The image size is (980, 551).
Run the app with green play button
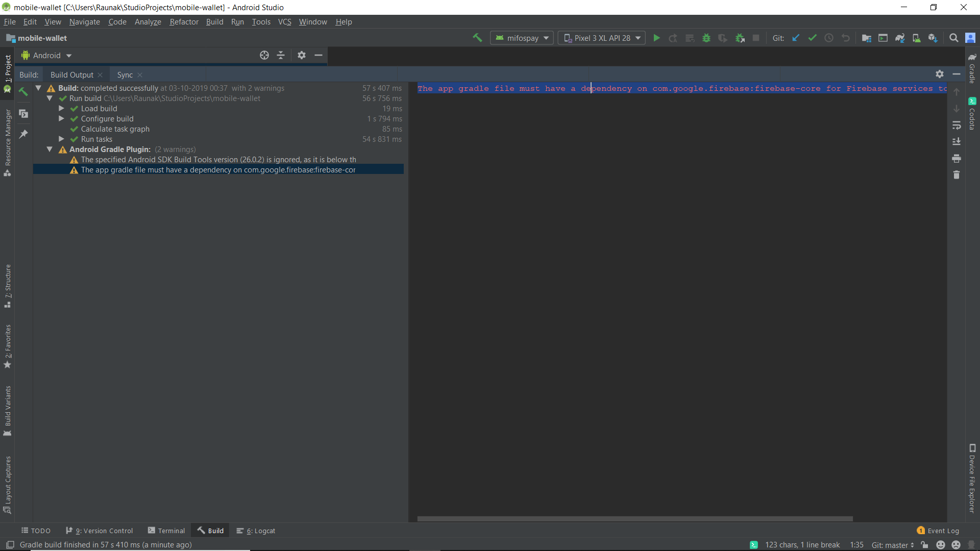click(x=656, y=38)
